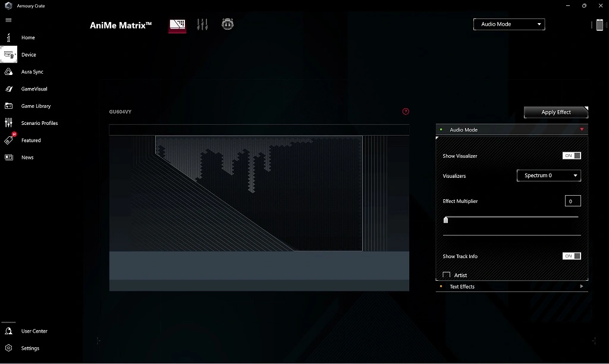Screen dimensions: 609x364
Task: Open the equalizer sliders tab icon
Action: (x=202, y=24)
